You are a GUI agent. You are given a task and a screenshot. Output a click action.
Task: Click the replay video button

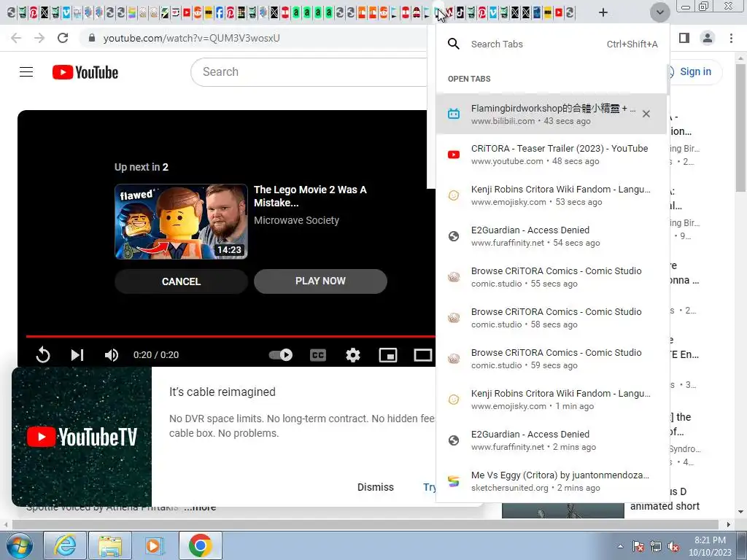pyautogui.click(x=43, y=355)
